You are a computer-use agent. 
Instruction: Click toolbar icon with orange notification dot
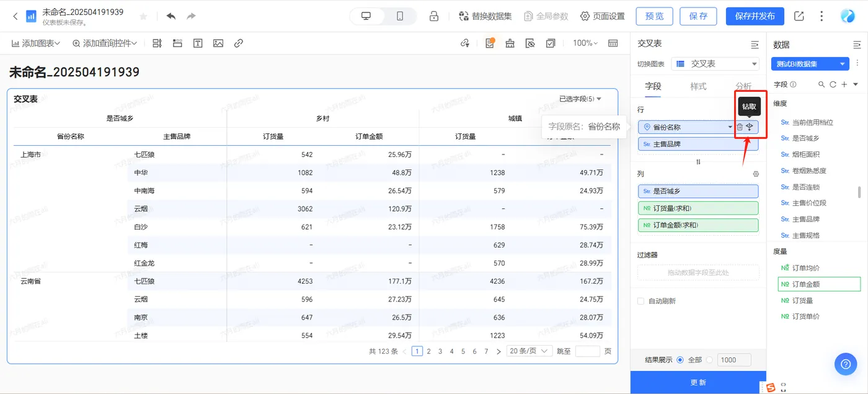490,43
